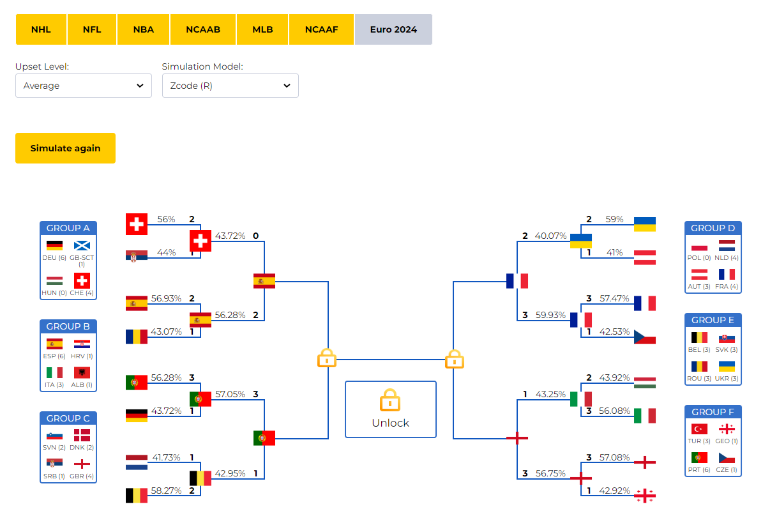Click the GROUP D header

[713, 228]
